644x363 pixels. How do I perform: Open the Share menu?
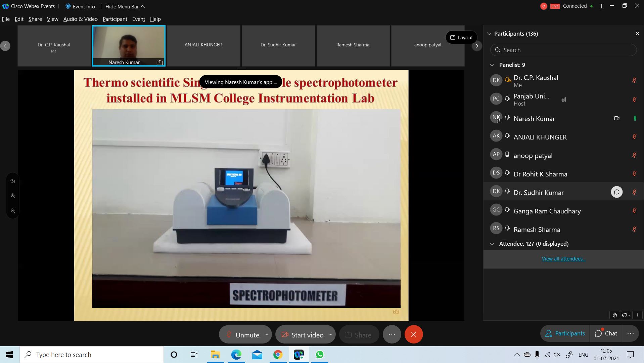(x=35, y=19)
